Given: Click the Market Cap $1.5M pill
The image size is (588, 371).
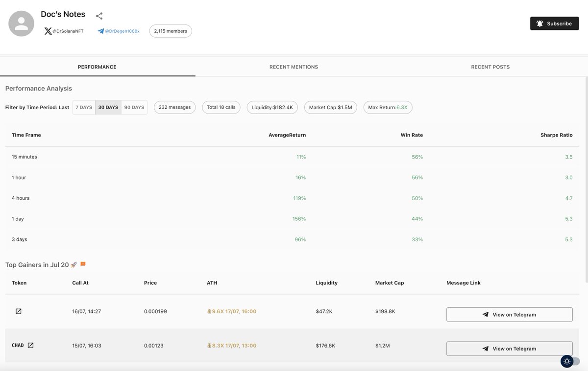Looking at the screenshot, I should (x=330, y=107).
